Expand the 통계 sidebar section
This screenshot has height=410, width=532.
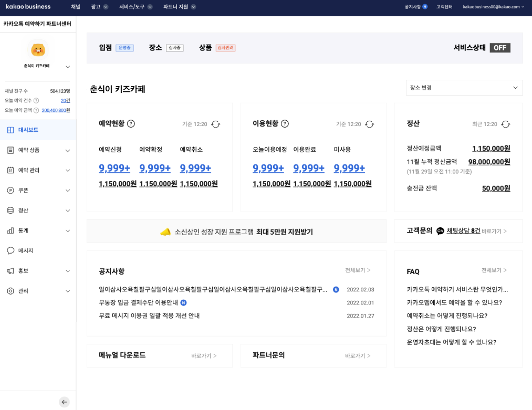38,230
